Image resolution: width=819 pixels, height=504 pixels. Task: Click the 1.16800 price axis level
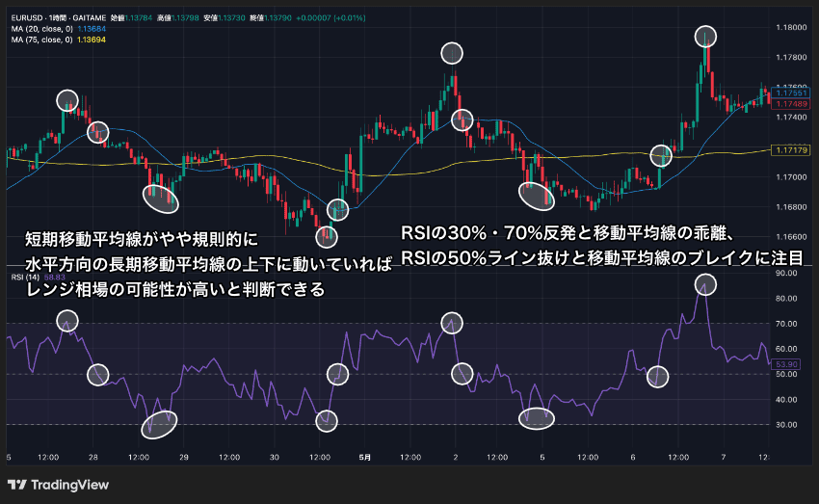click(x=791, y=207)
